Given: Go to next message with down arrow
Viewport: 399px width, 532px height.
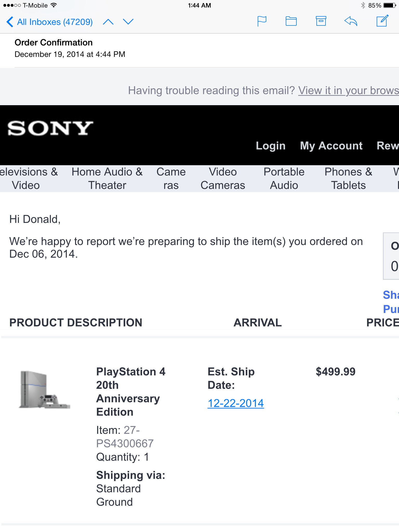Looking at the screenshot, I should click(x=128, y=22).
